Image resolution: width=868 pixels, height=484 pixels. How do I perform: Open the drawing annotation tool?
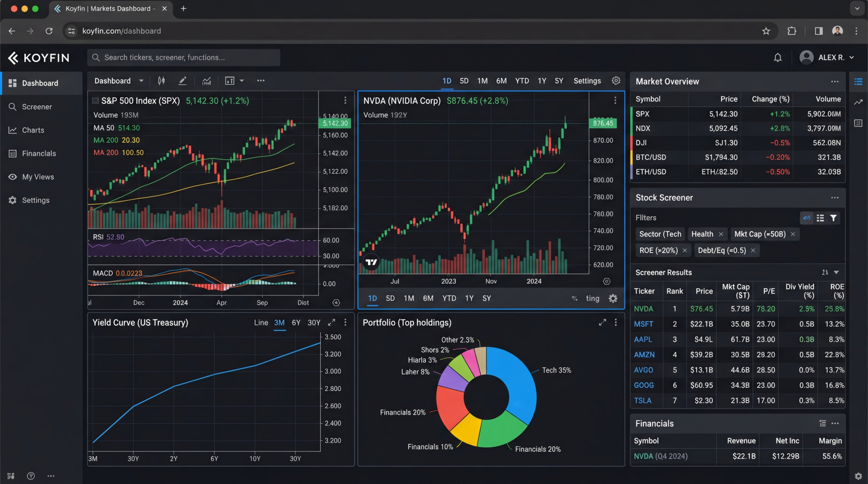tap(182, 80)
